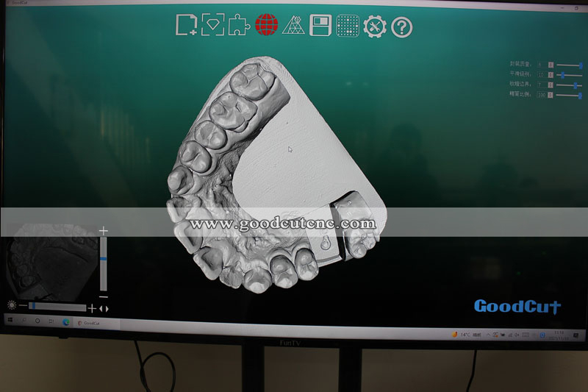Open the question mark help icon
This screenshot has height=392, width=588.
pos(401,27)
